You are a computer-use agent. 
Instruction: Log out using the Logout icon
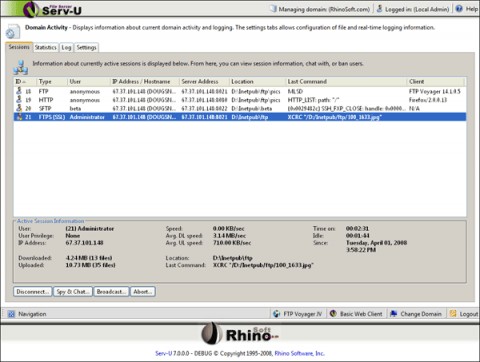pos(453,314)
